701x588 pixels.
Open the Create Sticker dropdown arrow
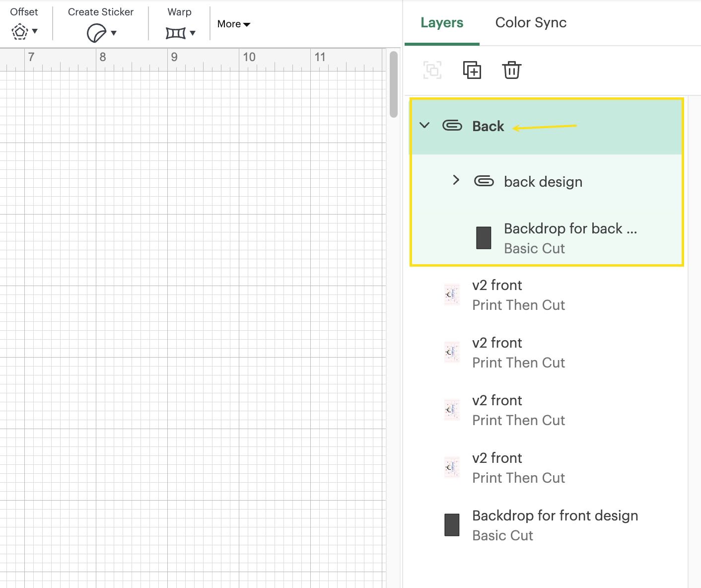[x=114, y=33]
